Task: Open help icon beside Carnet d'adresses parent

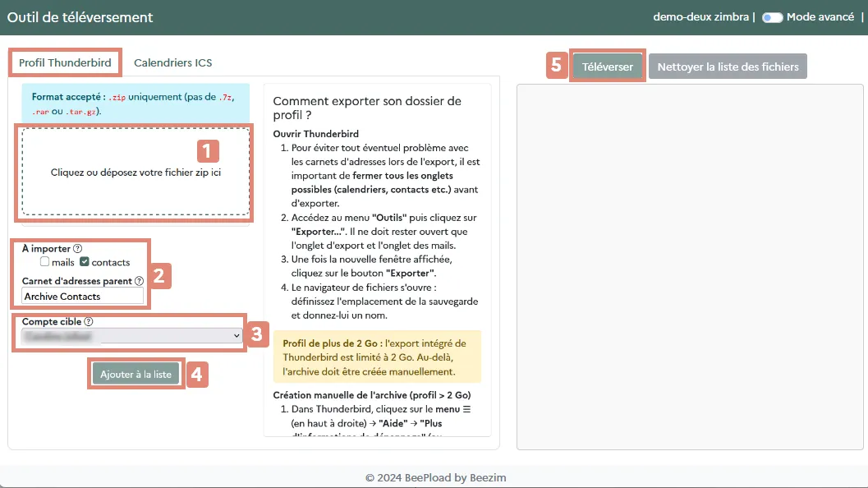Action: (139, 282)
